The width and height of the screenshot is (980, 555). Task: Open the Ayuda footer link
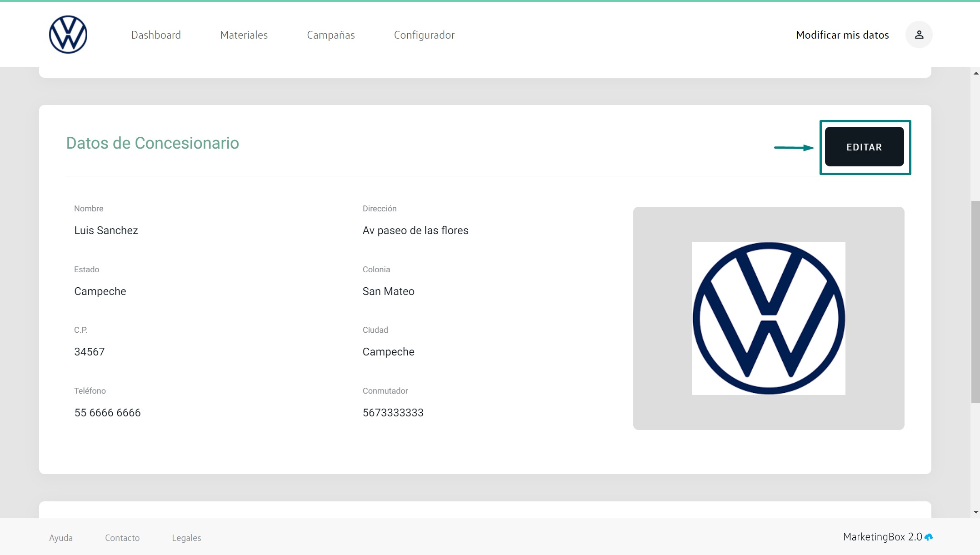(x=61, y=538)
